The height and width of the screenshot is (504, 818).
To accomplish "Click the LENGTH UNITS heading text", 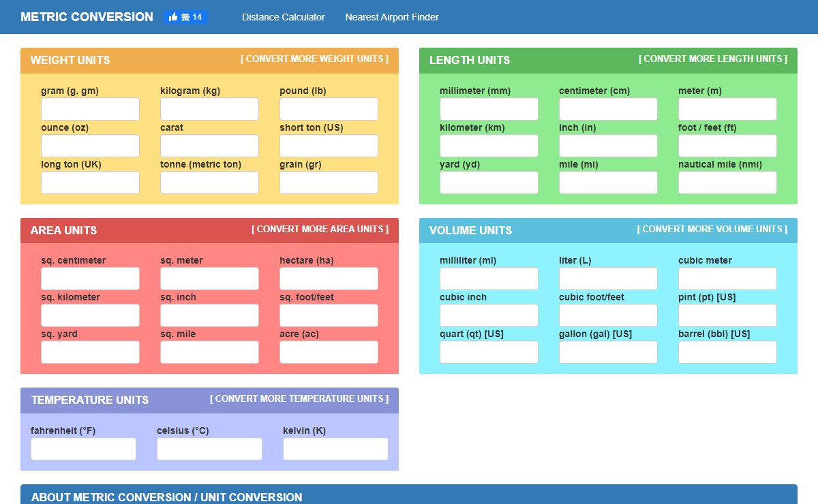I will [470, 60].
